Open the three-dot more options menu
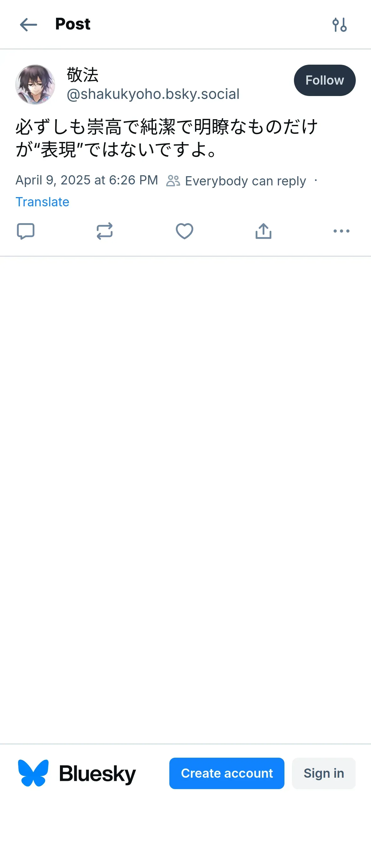This screenshot has height=868, width=371. 341,231
